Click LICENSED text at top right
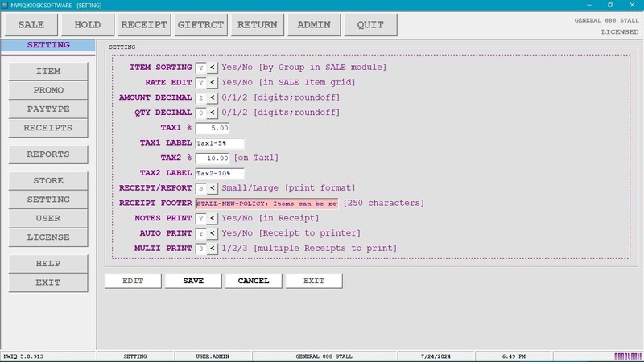 (620, 32)
